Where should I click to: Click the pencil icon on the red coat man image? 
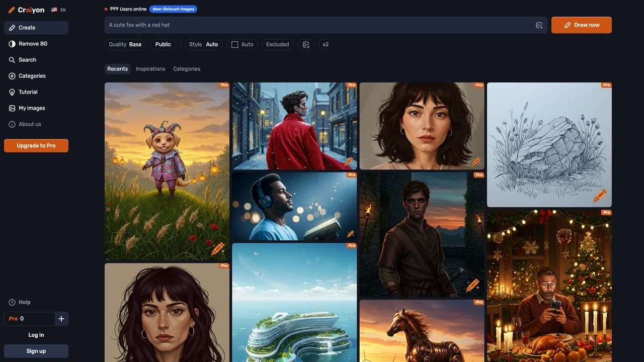(x=349, y=162)
